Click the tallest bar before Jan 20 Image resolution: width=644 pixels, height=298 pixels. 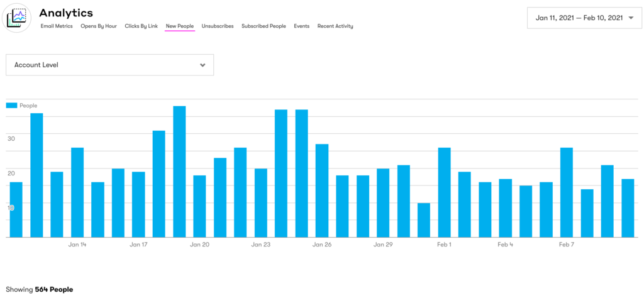179,171
